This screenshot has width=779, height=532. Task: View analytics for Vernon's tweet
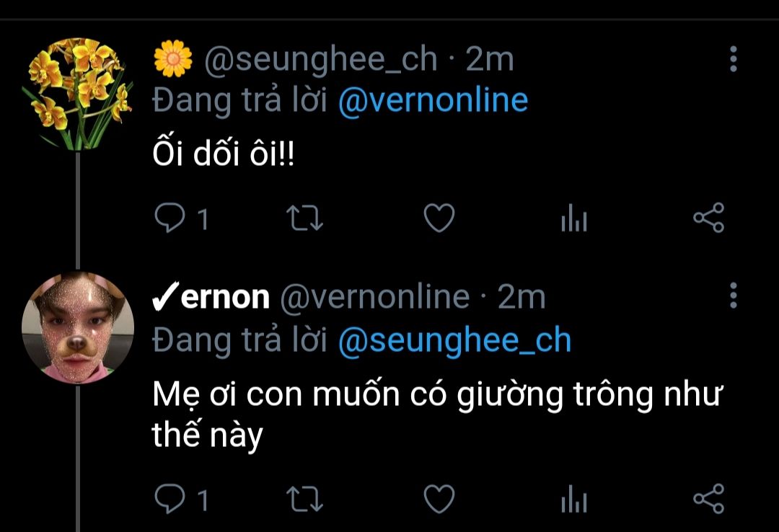[x=574, y=498]
